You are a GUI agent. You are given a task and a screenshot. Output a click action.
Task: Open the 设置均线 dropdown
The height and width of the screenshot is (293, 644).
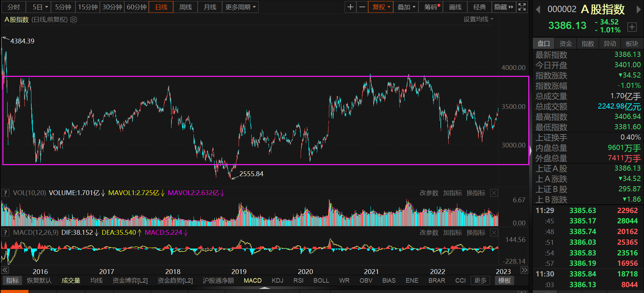(478, 19)
